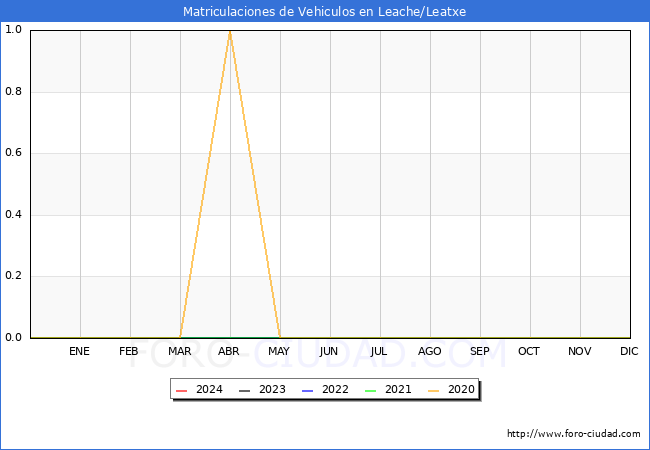Image resolution: width=650 pixels, height=450 pixels.
Task: Open the http://www.foro-ciudad.com link
Action: [574, 434]
